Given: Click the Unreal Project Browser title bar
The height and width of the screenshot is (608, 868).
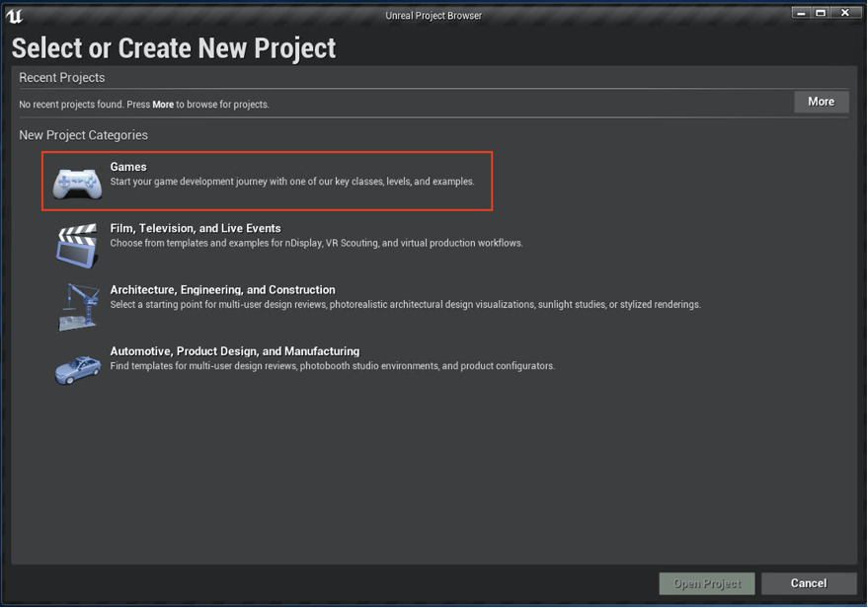Looking at the screenshot, I should [x=434, y=15].
